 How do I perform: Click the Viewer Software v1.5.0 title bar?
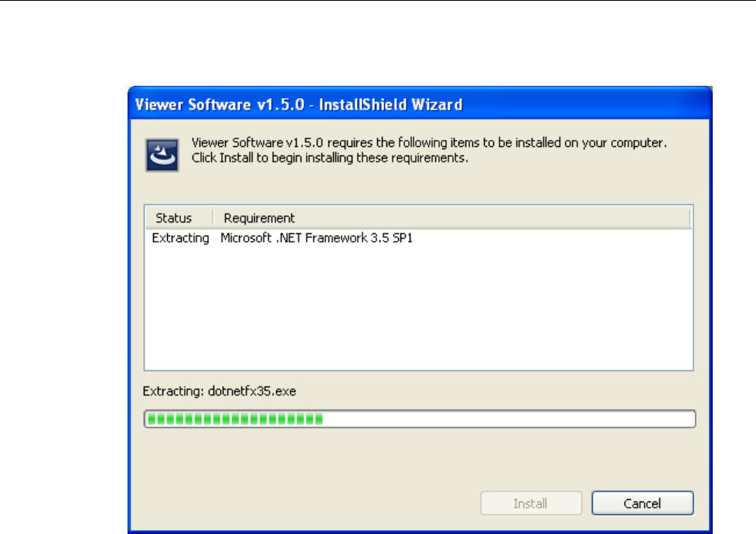pyautogui.click(x=420, y=104)
